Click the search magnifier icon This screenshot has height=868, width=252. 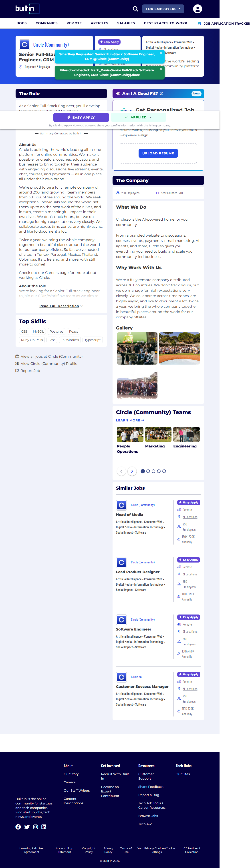(135, 9)
